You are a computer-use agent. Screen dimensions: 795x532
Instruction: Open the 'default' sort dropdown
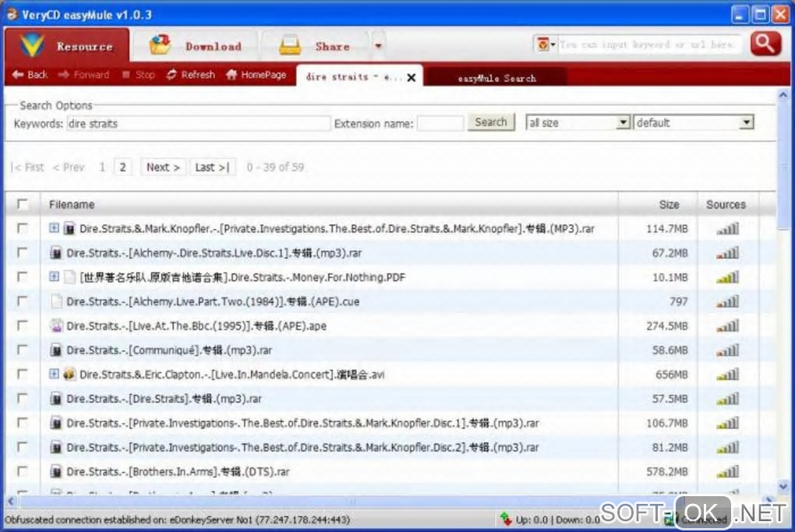pyautogui.click(x=693, y=122)
